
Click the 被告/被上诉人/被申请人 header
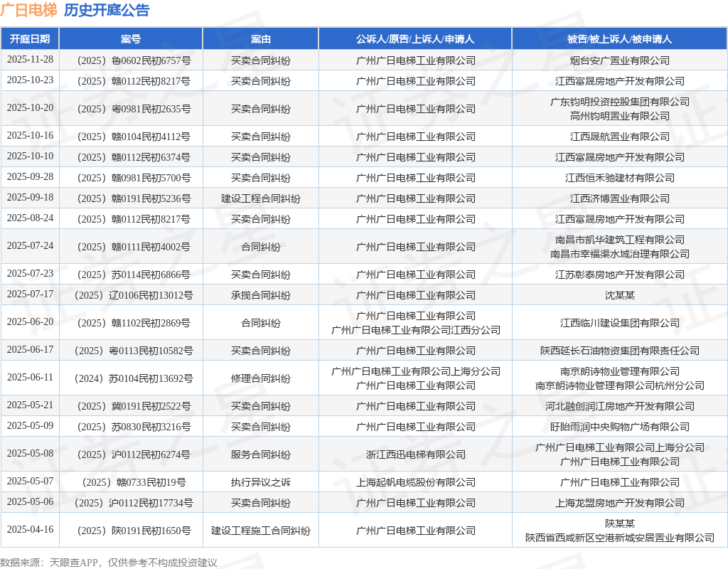pos(619,39)
